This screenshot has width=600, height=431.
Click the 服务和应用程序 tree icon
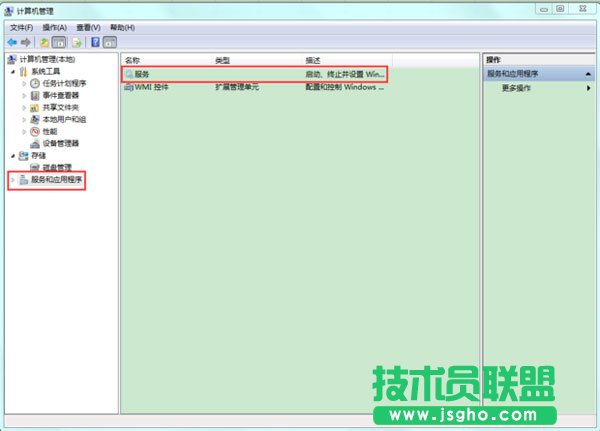(x=24, y=180)
